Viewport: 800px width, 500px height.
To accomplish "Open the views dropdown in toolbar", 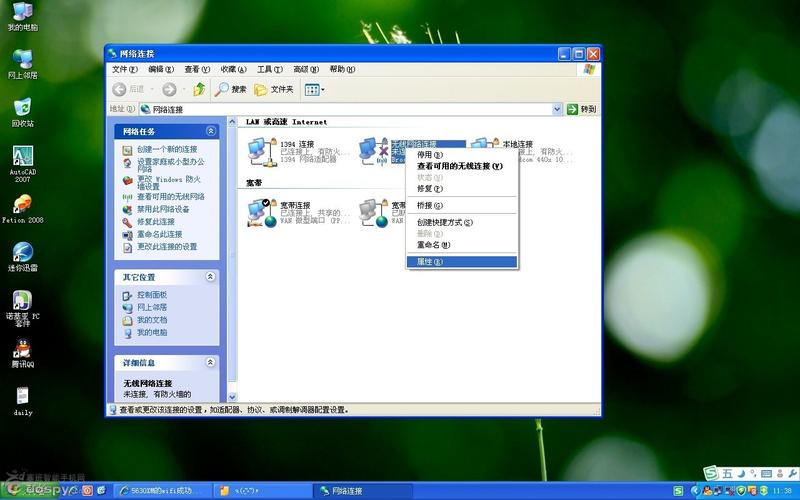I will (315, 89).
